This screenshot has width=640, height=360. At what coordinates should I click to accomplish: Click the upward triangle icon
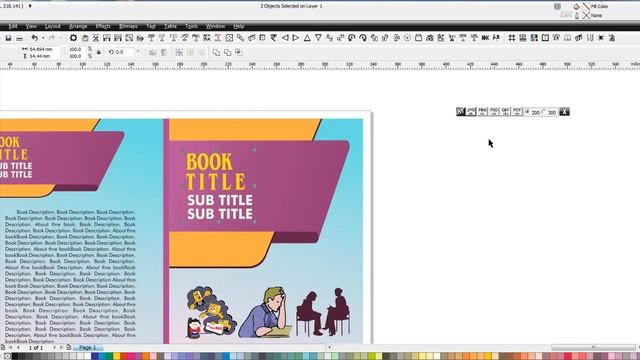[x=307, y=38]
